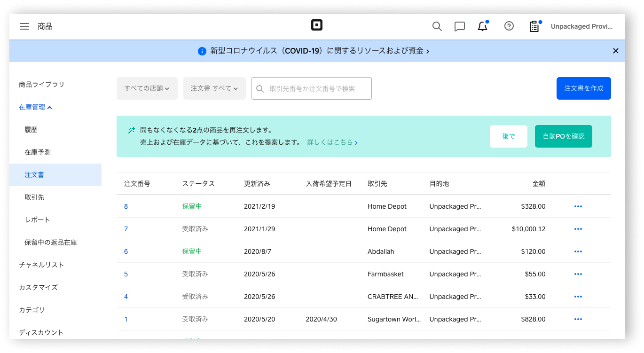644x353 pixels.
Task: Go to カスタマイズ in sidebar
Action: point(38,288)
